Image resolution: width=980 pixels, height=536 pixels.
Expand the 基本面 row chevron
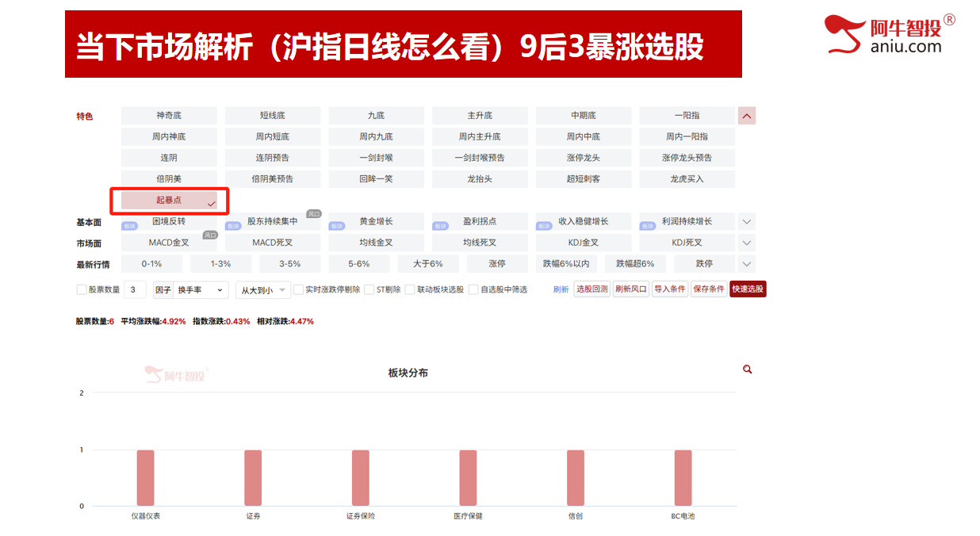[747, 222]
